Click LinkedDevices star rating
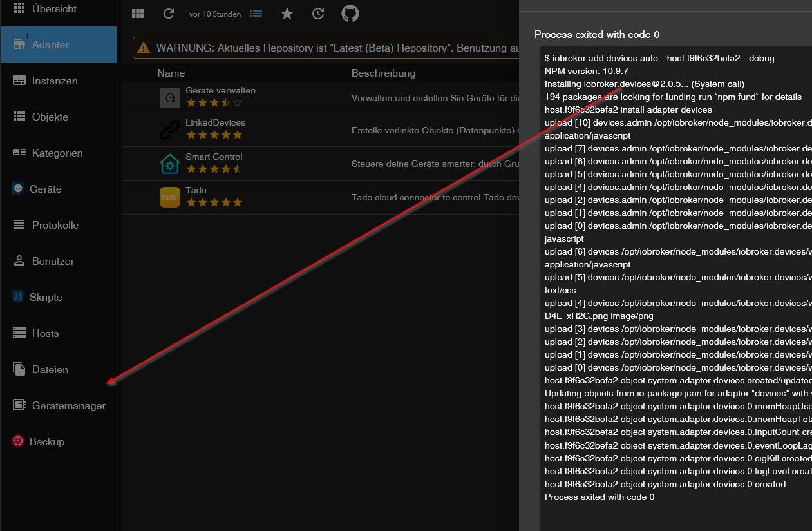812x531 pixels. 214,135
